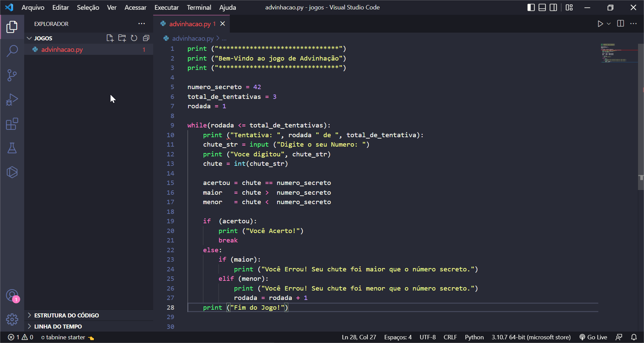Click advinhacao.py breadcrumb label
Viewport: 644px width, 343px height.
(193, 38)
